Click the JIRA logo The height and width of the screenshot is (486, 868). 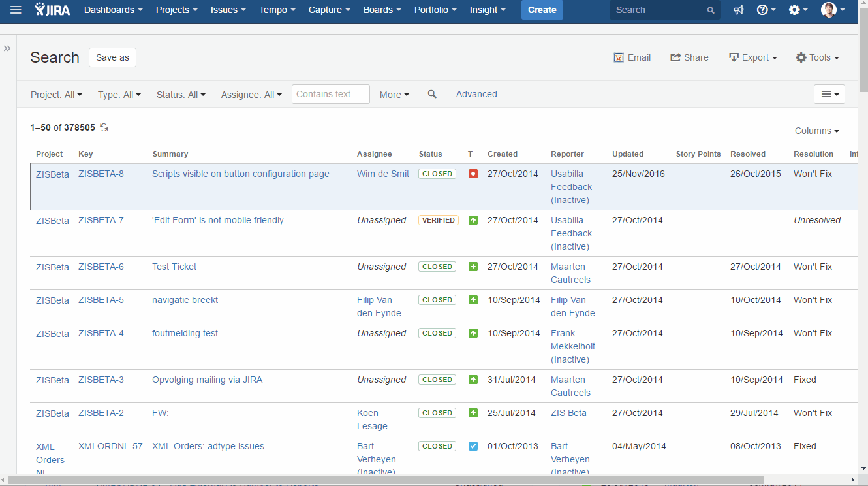coord(52,10)
